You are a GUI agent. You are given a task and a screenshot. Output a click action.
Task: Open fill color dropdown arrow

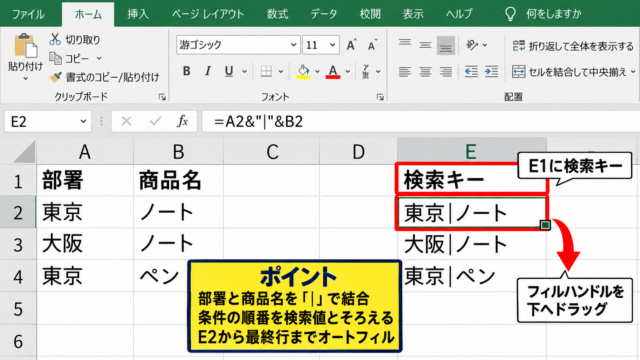click(x=317, y=71)
